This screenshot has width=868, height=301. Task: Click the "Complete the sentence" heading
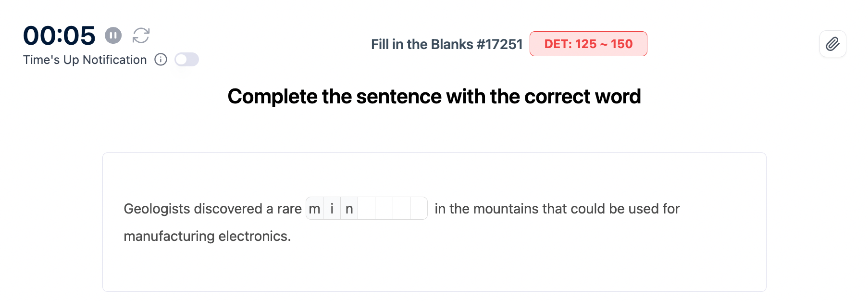[434, 97]
